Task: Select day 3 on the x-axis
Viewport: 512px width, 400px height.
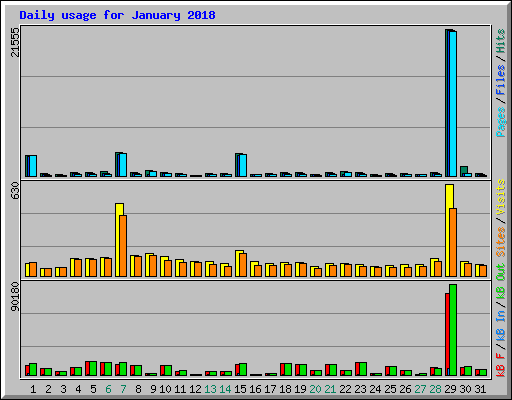Action: pos(63,389)
